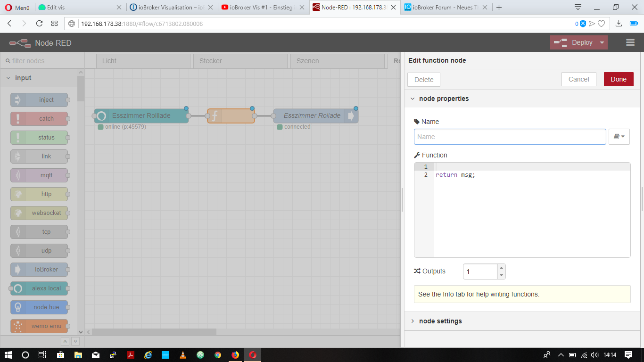
Task: Open the Deploy options dropdown arrow
Action: [x=602, y=42]
